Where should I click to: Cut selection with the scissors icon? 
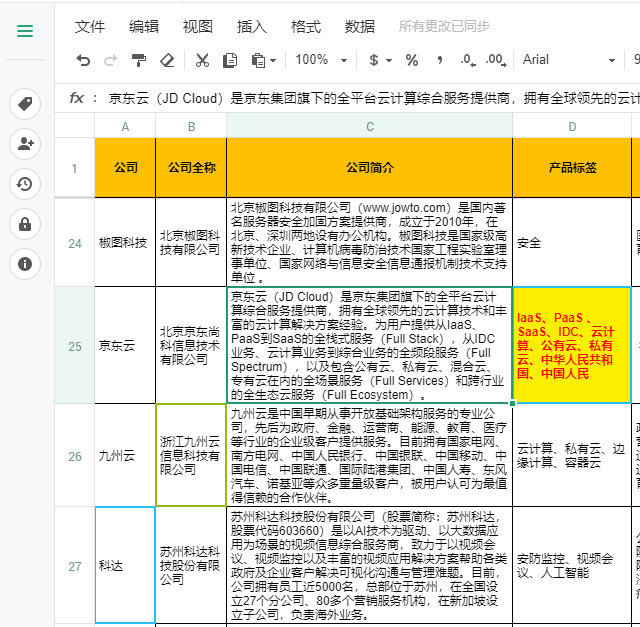[202, 60]
